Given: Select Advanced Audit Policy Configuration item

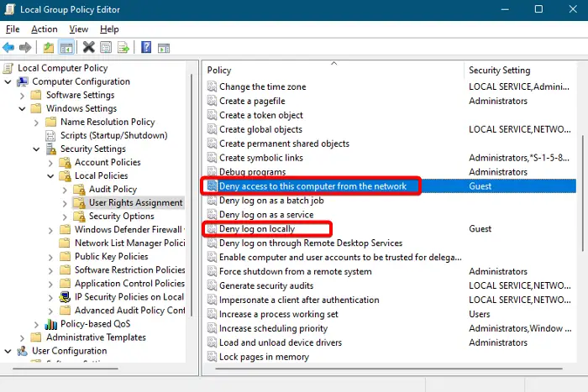Looking at the screenshot, I should (x=129, y=311).
